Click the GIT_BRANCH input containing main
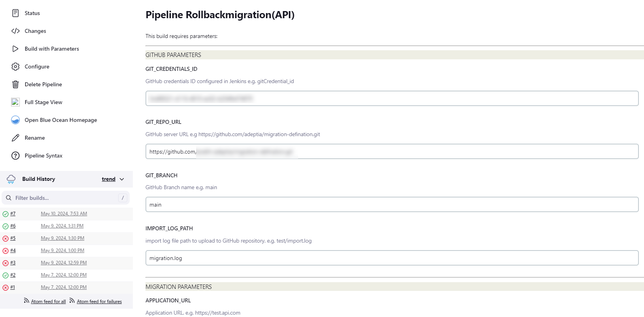Viewport: 644px width, 317px height. [x=392, y=205]
